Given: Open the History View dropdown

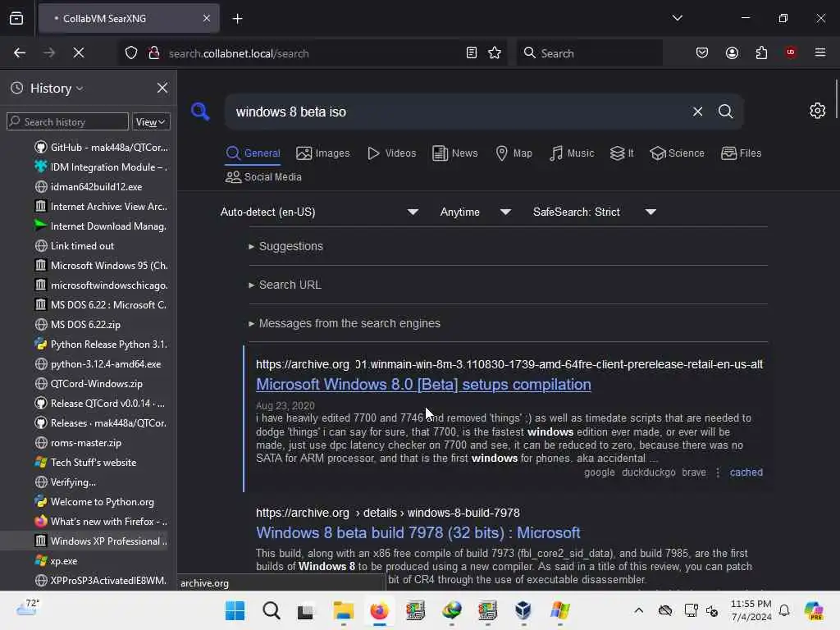Looking at the screenshot, I should pyautogui.click(x=151, y=122).
